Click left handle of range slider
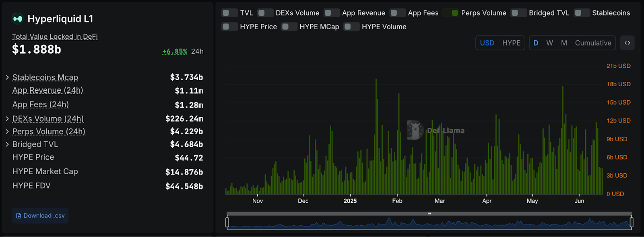 click(x=227, y=222)
